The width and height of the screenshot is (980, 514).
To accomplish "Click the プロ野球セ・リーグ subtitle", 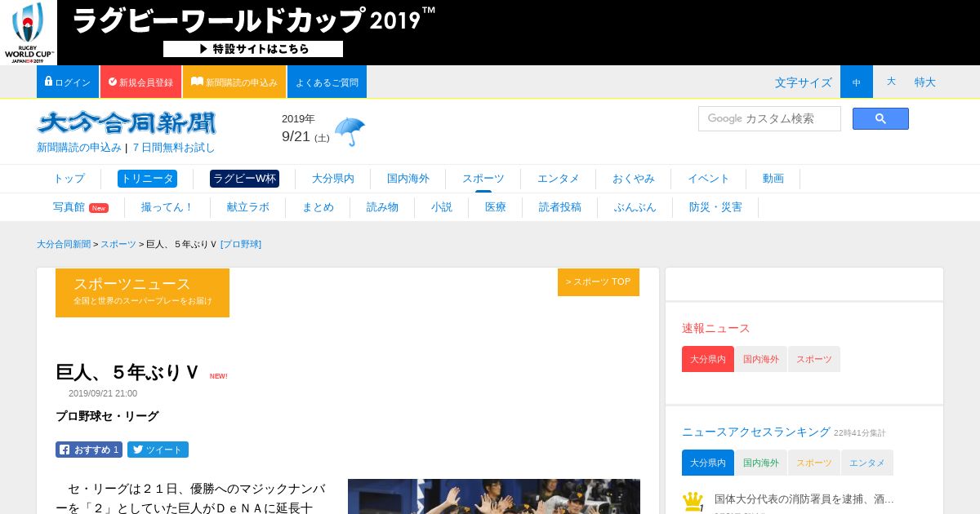I will (x=107, y=416).
